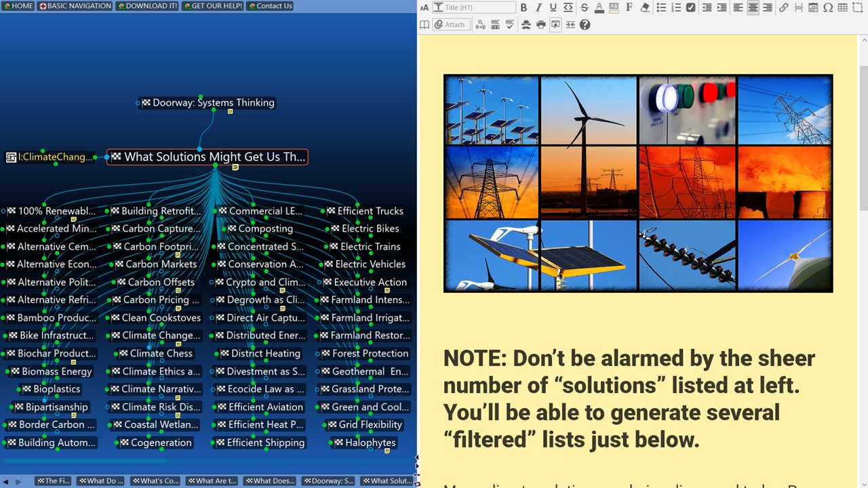This screenshot has height=488, width=868.
Task: Insert inline code formatting
Action: (x=568, y=8)
